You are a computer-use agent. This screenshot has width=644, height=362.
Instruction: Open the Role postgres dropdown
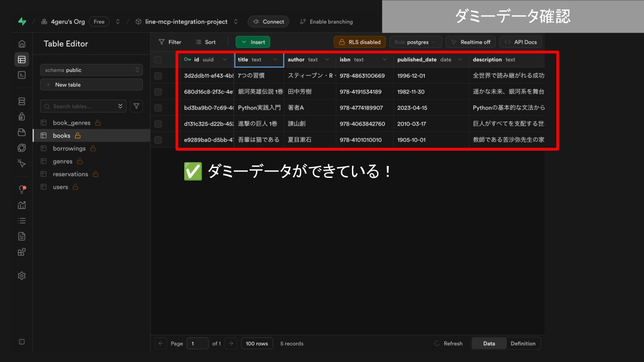point(415,42)
